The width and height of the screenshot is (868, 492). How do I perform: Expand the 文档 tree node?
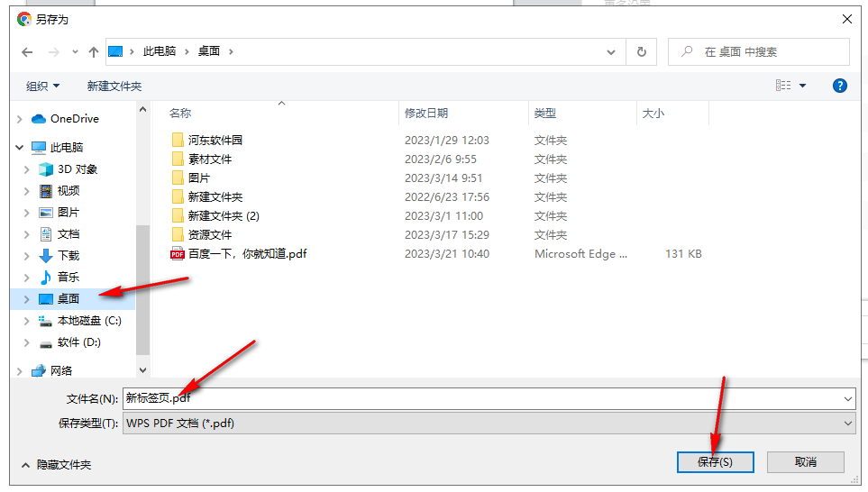click(x=26, y=234)
